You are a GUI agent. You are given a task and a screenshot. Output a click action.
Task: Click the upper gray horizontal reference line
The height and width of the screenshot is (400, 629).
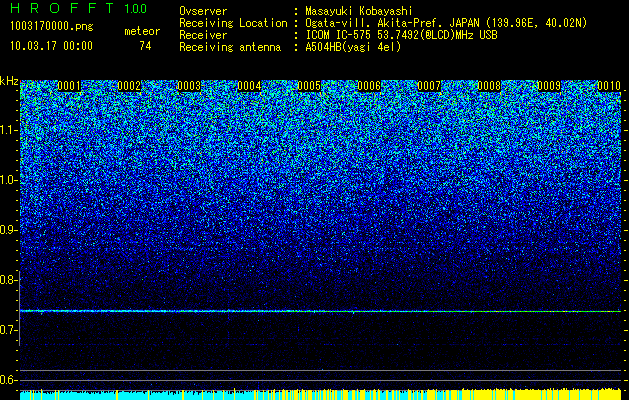(x=320, y=370)
